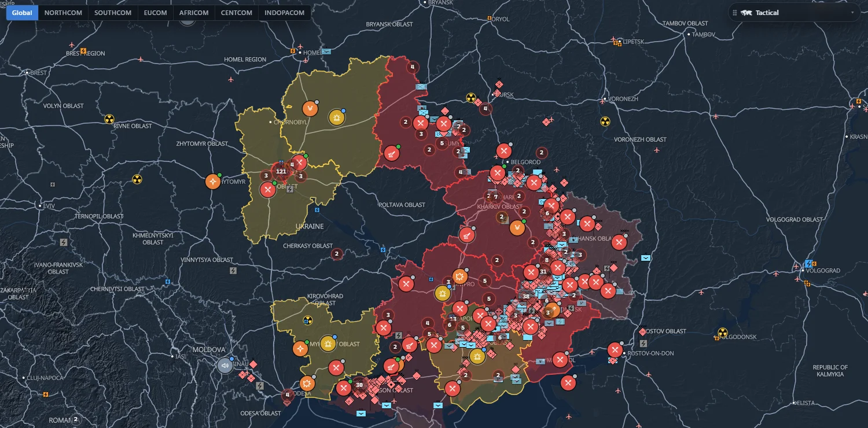
Task: Click the orange marker east of Chornobyl
Action: (310, 108)
